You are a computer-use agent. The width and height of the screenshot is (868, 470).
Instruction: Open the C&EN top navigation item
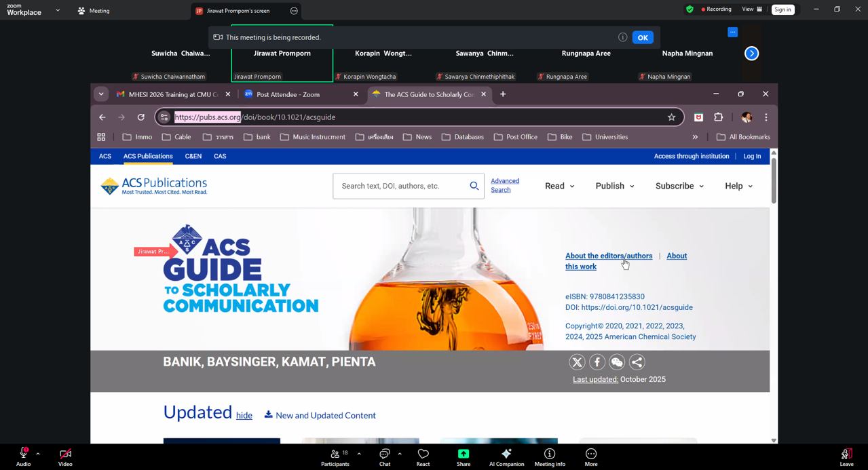click(x=193, y=156)
